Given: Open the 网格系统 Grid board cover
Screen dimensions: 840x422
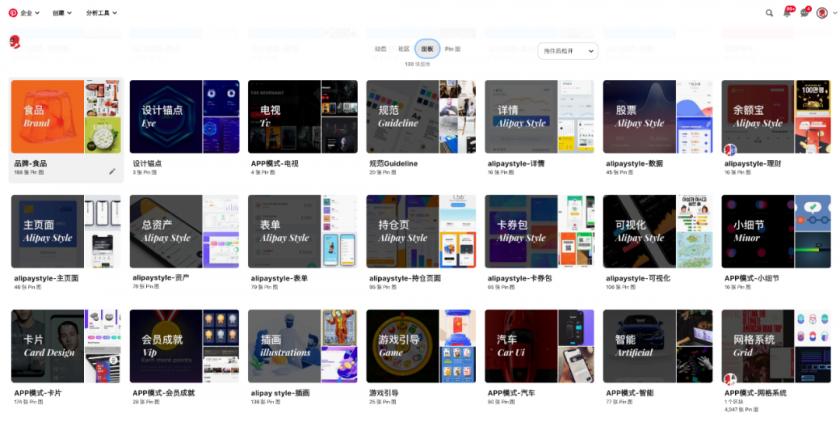Looking at the screenshot, I should click(776, 346).
